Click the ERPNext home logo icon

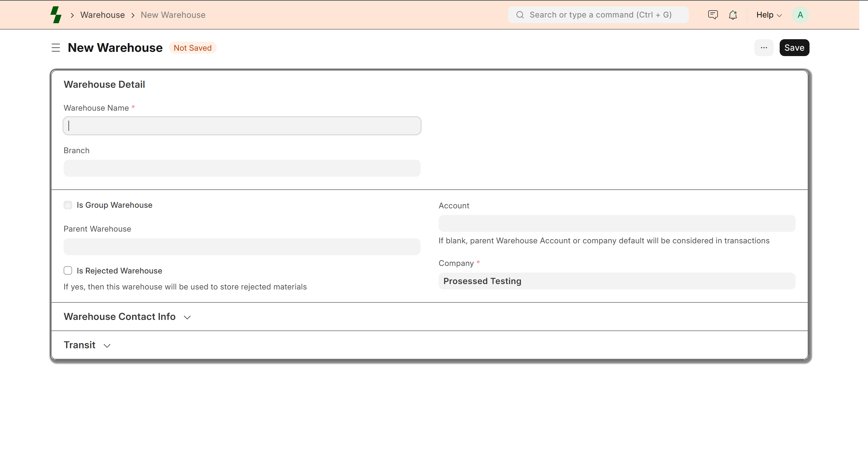click(55, 15)
